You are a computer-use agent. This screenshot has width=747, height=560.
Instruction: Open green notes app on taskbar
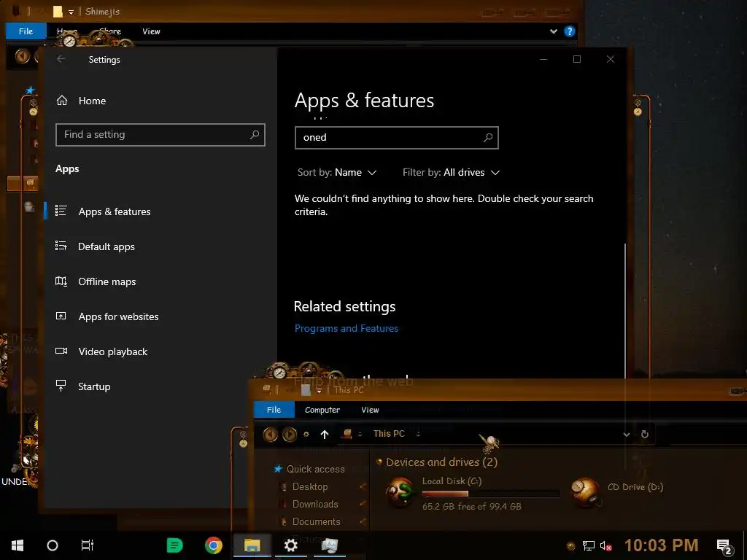click(174, 545)
